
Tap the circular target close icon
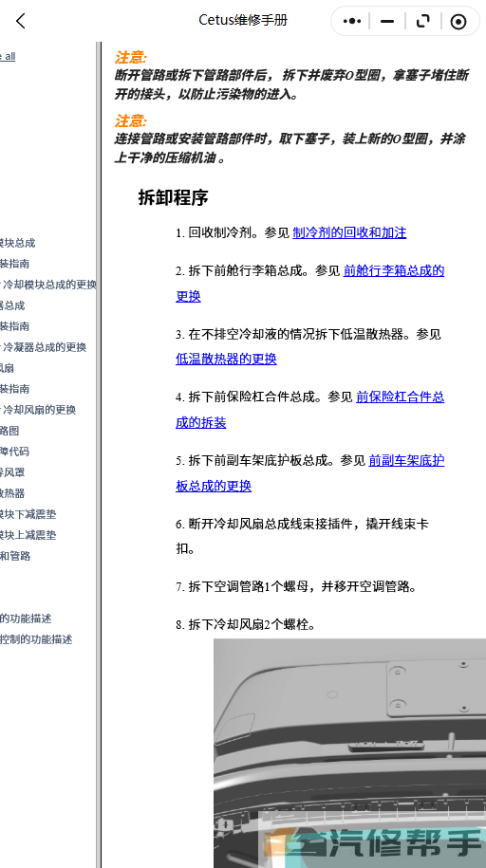[458, 22]
